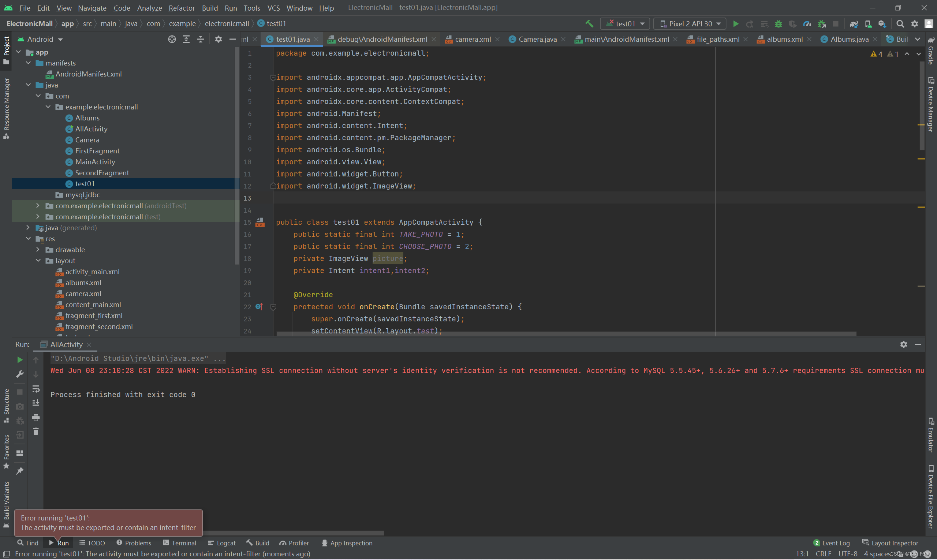Click the UTF-8 encoding status entry
The width and height of the screenshot is (937, 560).
click(x=848, y=553)
